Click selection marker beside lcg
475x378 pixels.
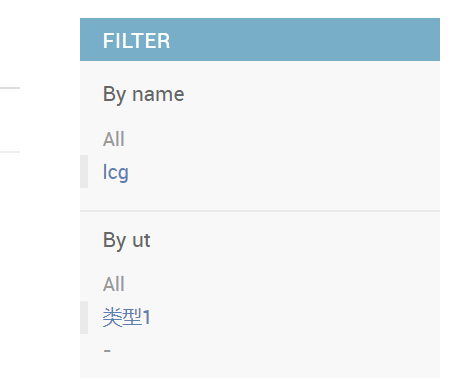click(x=84, y=171)
